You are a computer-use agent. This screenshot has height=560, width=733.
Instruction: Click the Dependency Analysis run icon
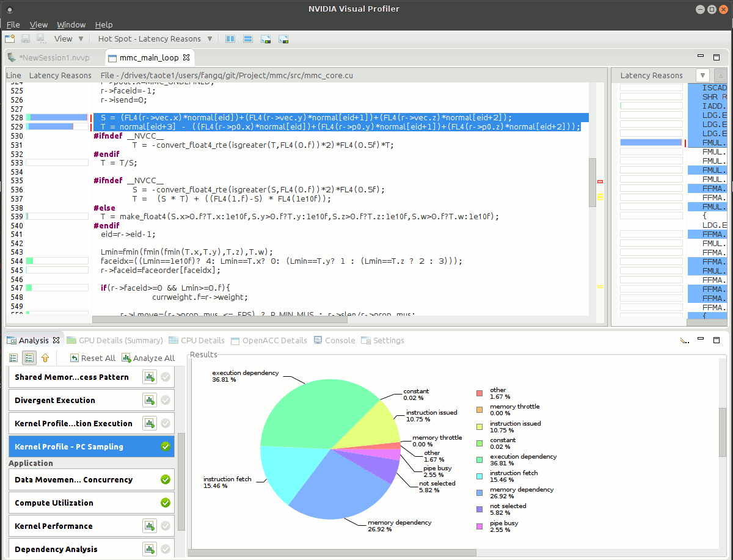[x=149, y=549]
